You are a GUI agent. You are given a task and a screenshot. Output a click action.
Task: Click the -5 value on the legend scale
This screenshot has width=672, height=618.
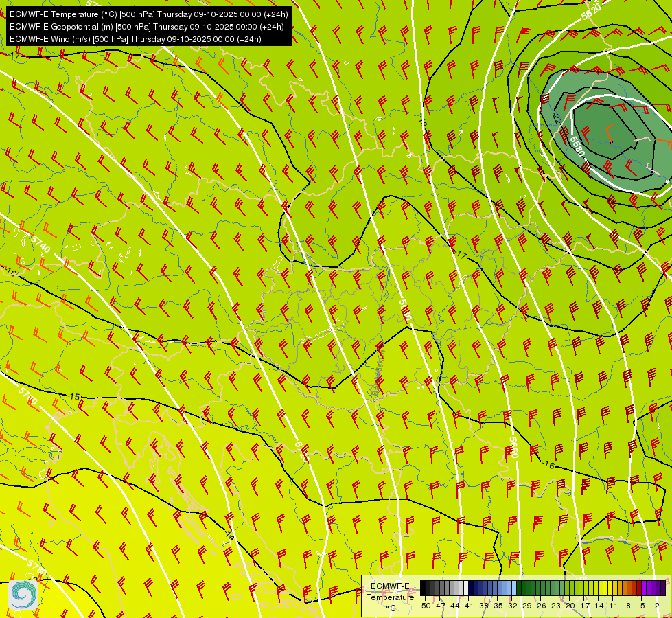click(x=640, y=606)
